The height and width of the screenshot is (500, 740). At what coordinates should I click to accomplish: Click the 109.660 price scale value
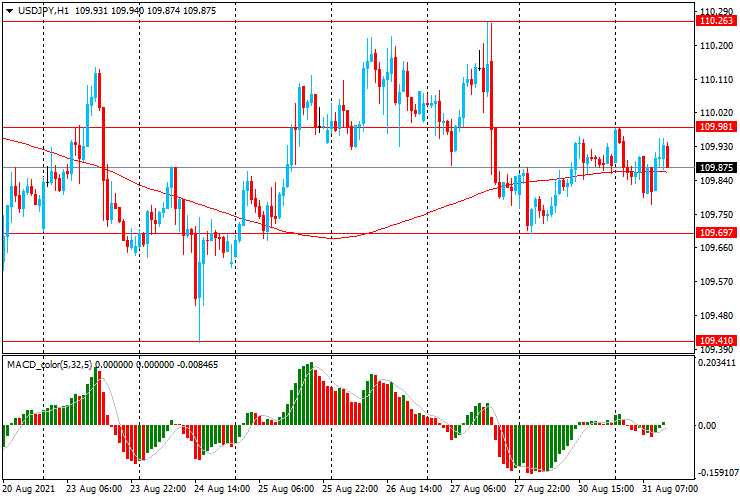click(x=716, y=248)
